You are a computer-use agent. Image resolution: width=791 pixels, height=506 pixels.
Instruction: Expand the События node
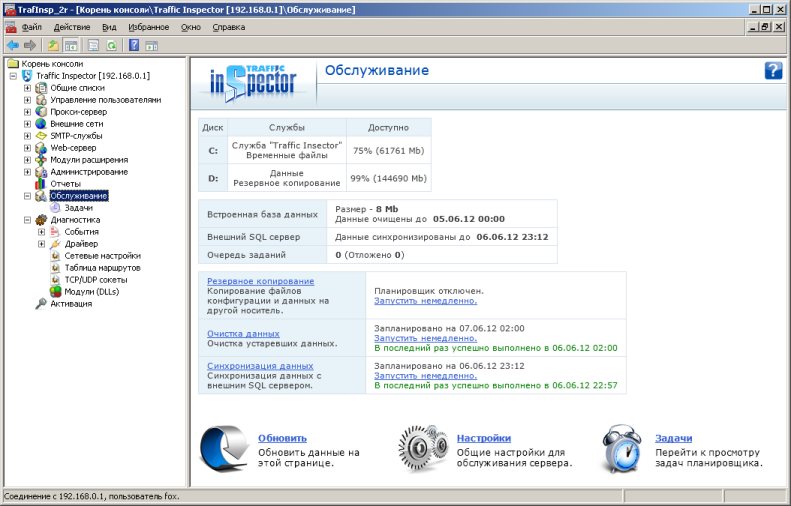[41, 232]
